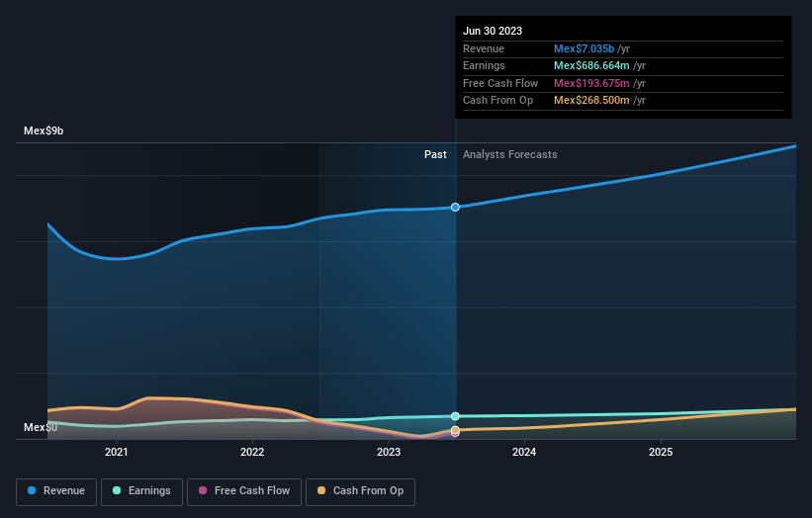
Task: Click the 2024 x-axis label
Action: point(524,452)
